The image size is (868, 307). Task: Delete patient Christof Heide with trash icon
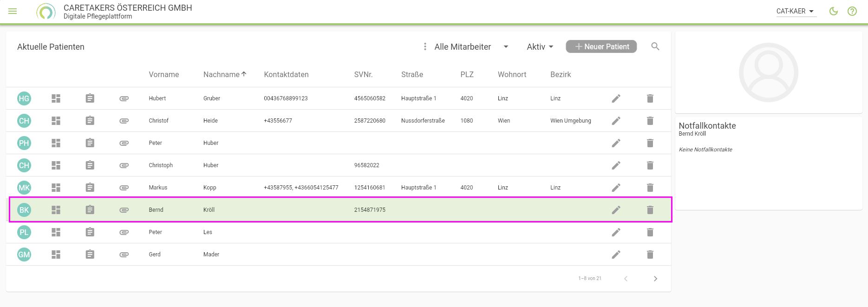tap(650, 121)
